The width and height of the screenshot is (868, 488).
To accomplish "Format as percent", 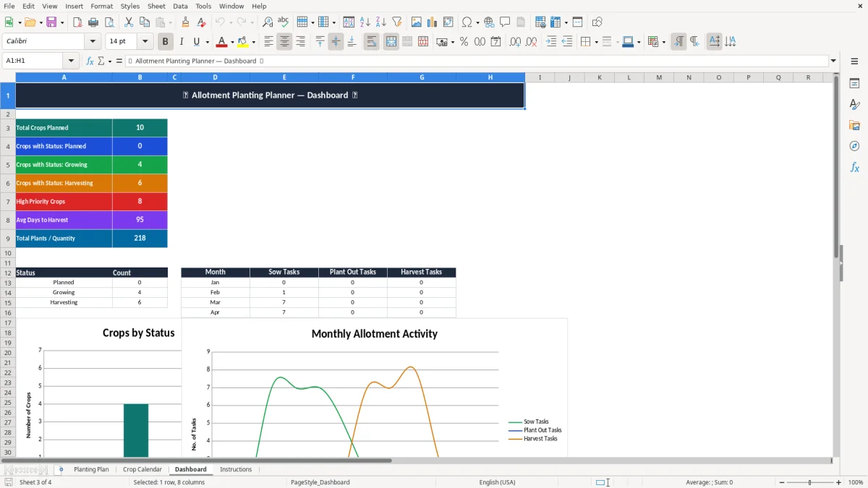I will [x=464, y=42].
